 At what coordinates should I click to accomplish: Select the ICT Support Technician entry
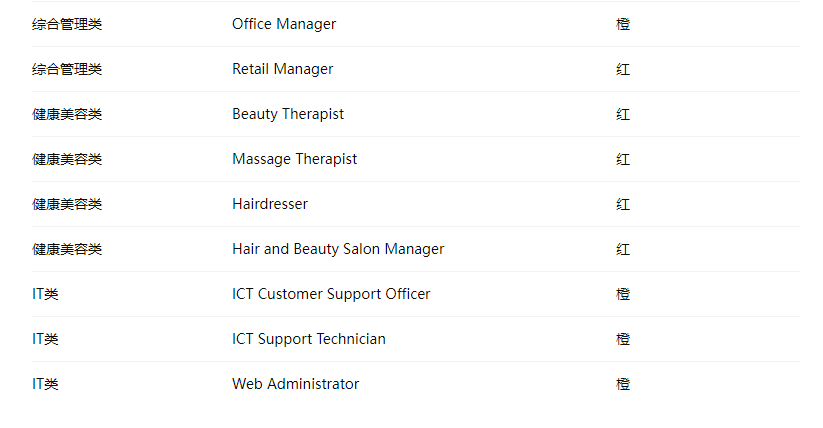(309, 339)
